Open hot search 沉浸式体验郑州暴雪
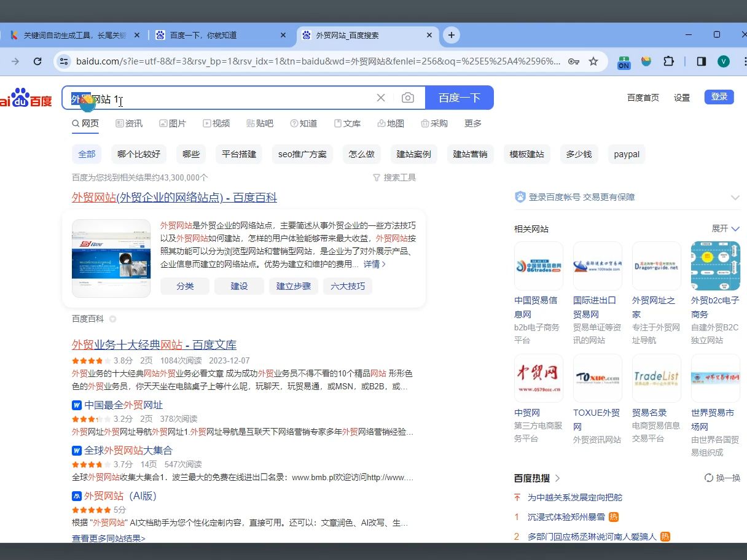747x560 pixels. click(566, 517)
